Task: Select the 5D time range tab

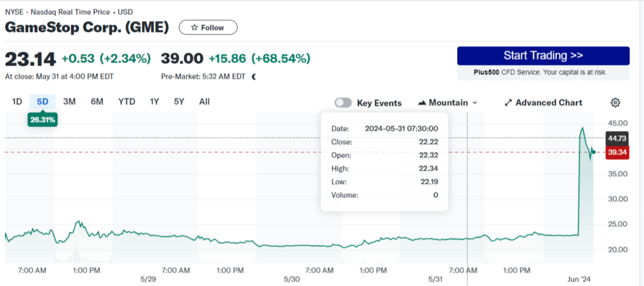Action: tap(43, 102)
